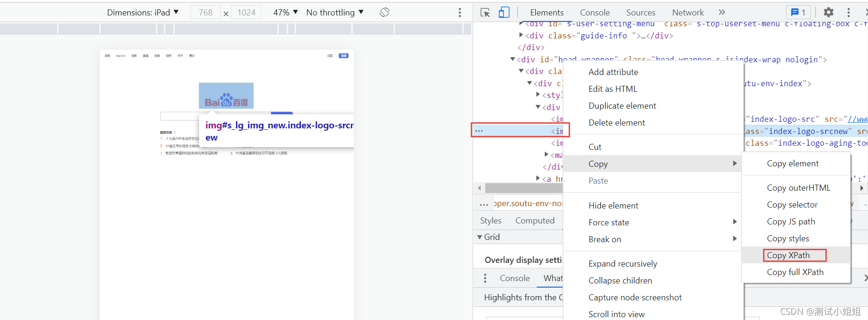Viewport: 868px width, 320px height.
Task: Click the selected row ellipsis actions icon
Action: point(479,131)
